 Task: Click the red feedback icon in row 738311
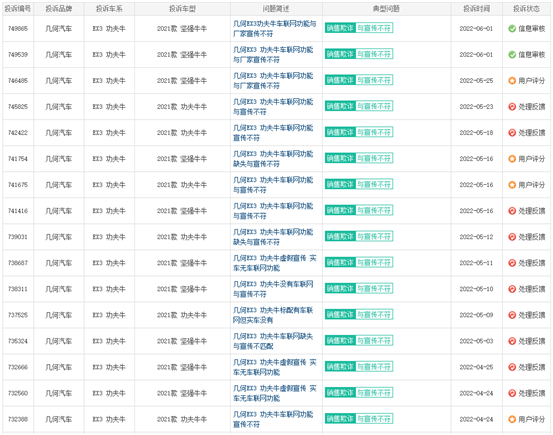[512, 289]
